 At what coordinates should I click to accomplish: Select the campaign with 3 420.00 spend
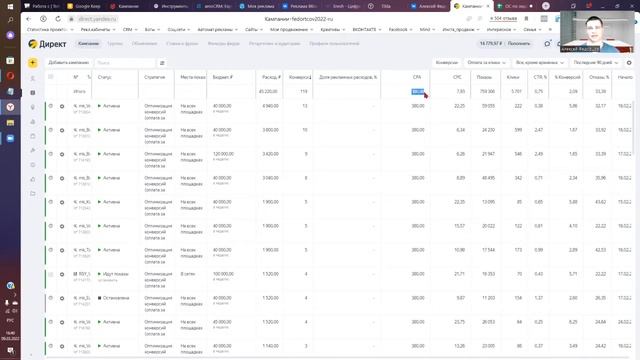51,154
